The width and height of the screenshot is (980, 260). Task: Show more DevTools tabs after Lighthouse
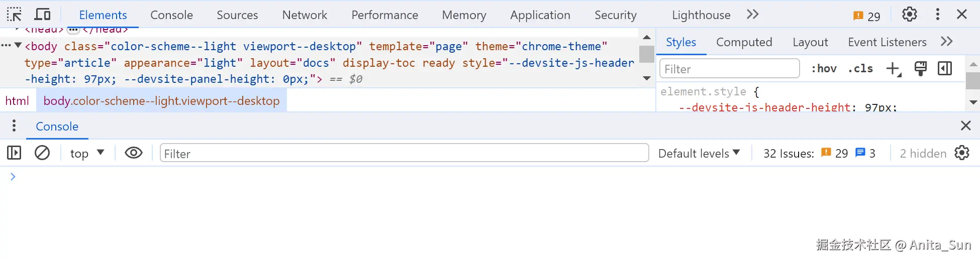pos(752,15)
